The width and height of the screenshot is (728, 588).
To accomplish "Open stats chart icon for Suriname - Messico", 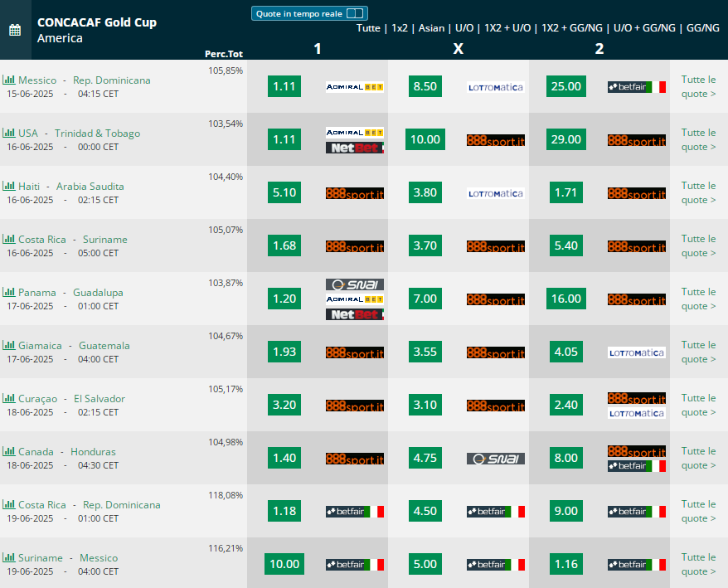I will (x=9, y=557).
